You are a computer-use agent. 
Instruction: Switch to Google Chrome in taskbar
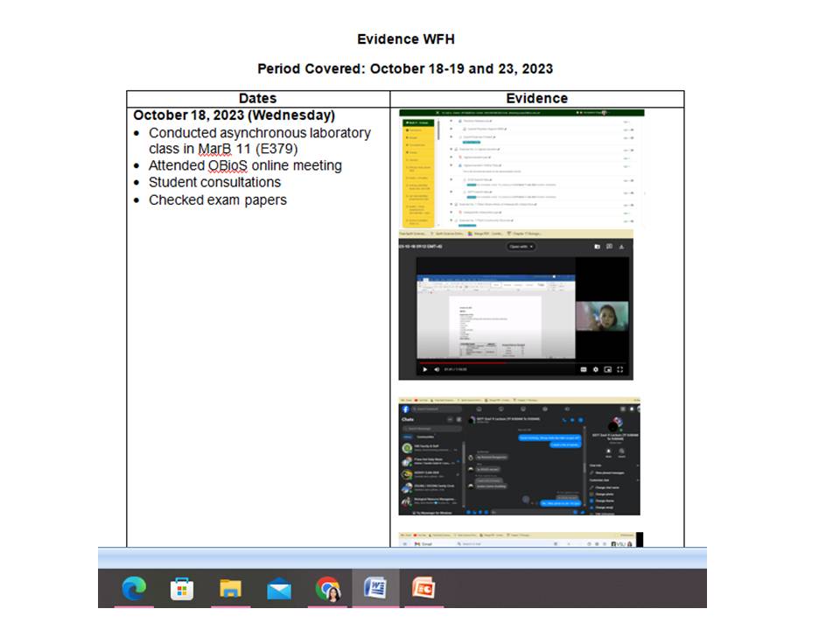pyautogui.click(x=327, y=589)
